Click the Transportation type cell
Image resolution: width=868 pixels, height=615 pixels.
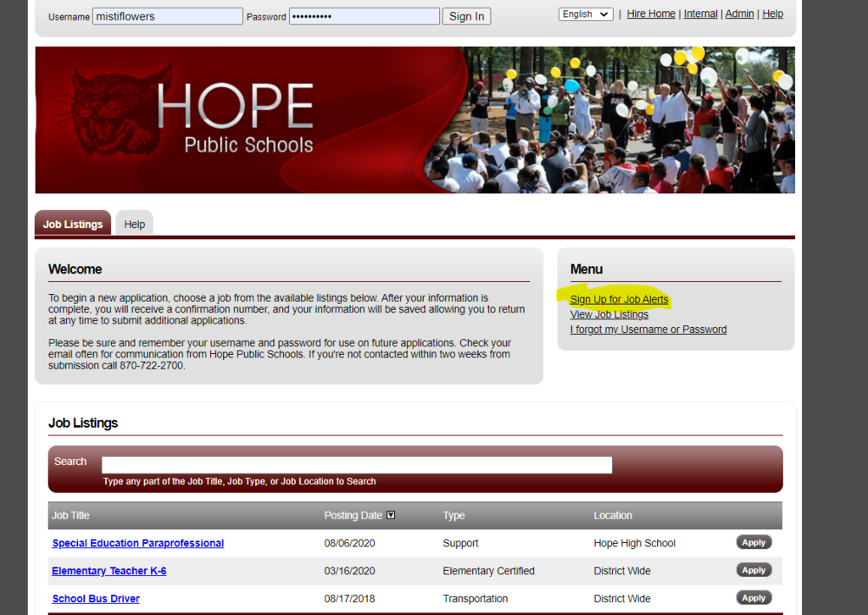475,598
